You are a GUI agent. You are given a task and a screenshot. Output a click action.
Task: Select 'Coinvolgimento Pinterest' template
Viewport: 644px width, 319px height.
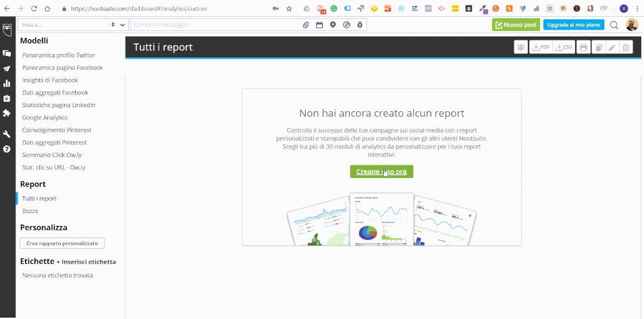(57, 129)
